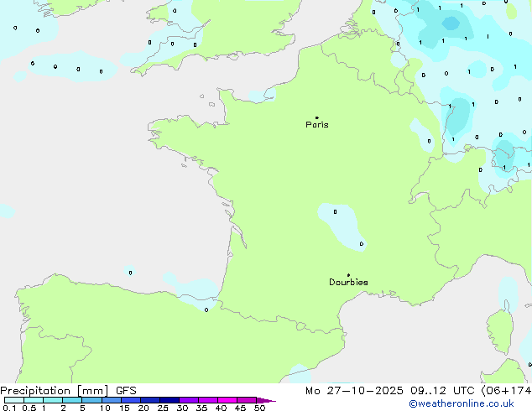The image size is (532, 411).
Task: Pick the blue legend swatch between 10 and 15
Action: pyautogui.click(x=112, y=400)
